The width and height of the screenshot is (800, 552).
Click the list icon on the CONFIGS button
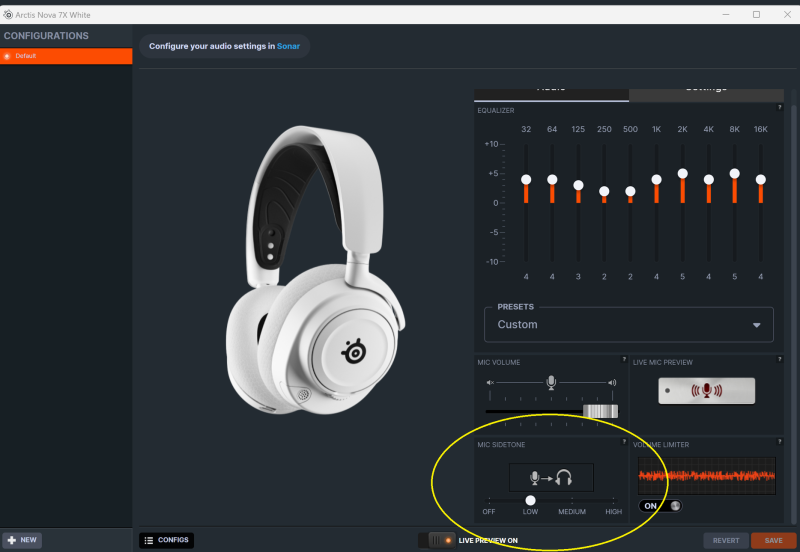[148, 540]
